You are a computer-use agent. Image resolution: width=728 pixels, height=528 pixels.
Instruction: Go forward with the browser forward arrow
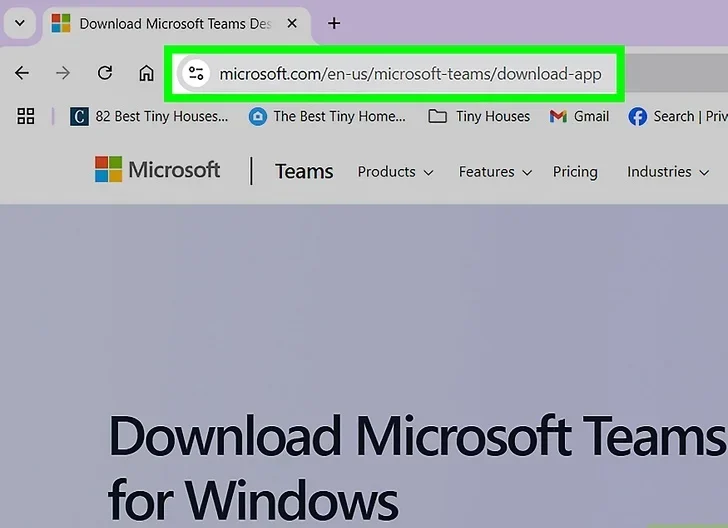tap(63, 73)
